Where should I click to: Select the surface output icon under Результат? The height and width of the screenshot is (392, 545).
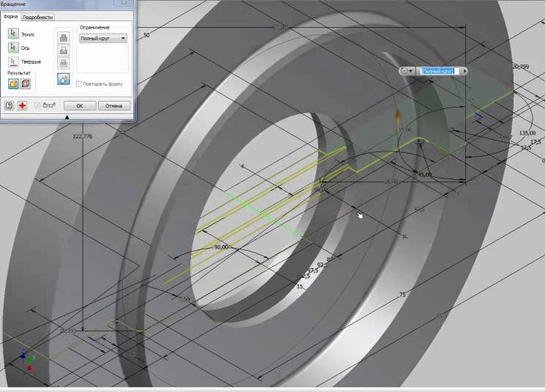click(x=25, y=83)
